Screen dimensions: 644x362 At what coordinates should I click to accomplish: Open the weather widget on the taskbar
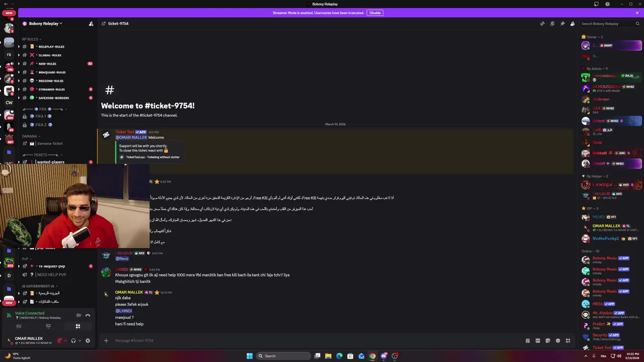(x=17, y=356)
